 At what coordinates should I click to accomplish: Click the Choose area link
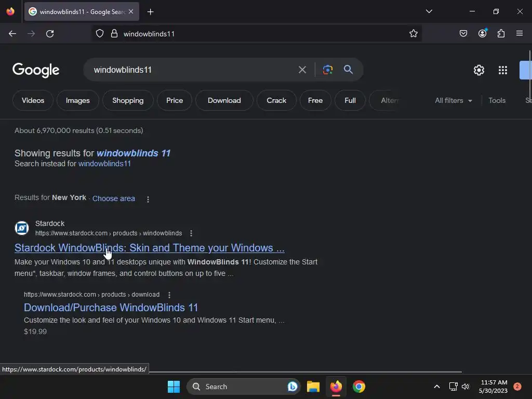114,198
